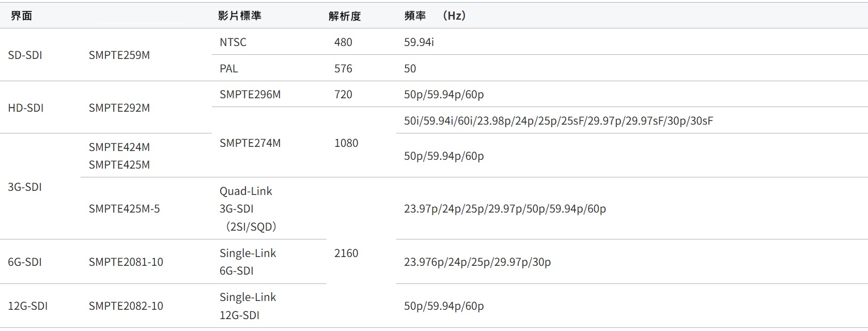The image size is (868, 331).
Task: Select the SD-SDI interface cell
Action: pos(25,55)
